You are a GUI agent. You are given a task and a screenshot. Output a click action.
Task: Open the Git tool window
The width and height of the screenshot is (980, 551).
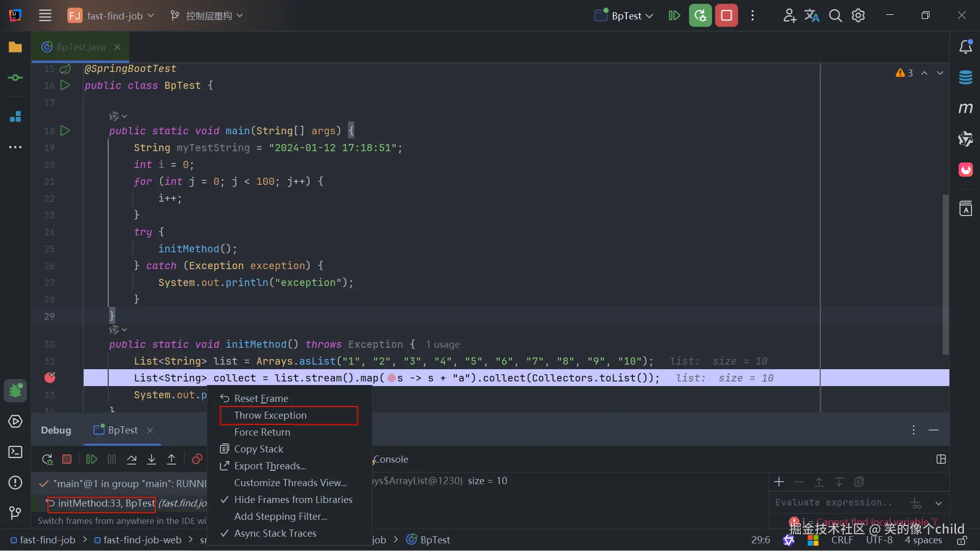(15, 512)
